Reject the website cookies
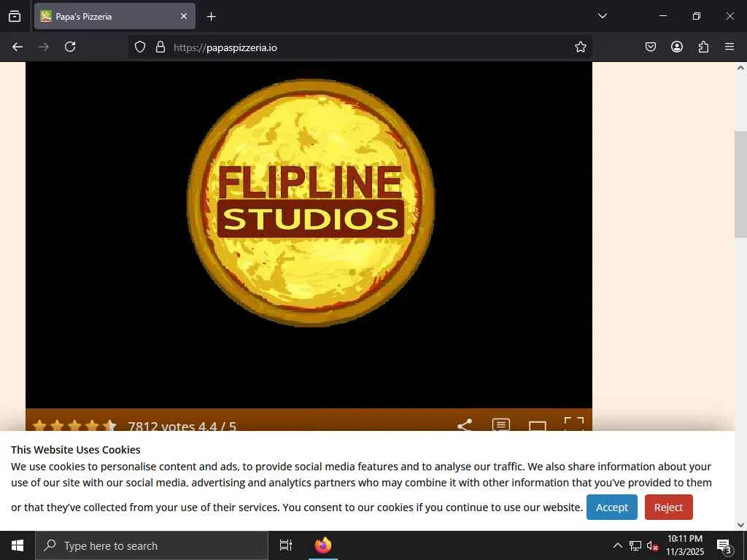 click(668, 507)
